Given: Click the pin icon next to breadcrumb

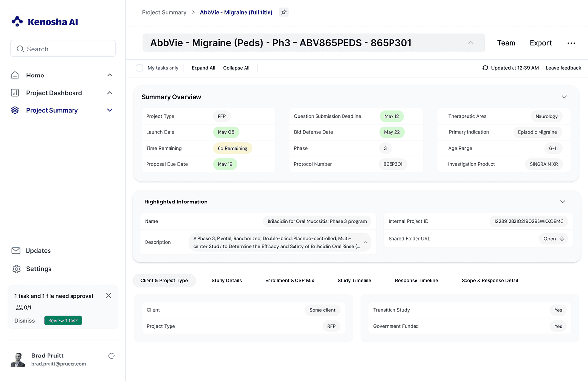Looking at the screenshot, I should 283,12.
